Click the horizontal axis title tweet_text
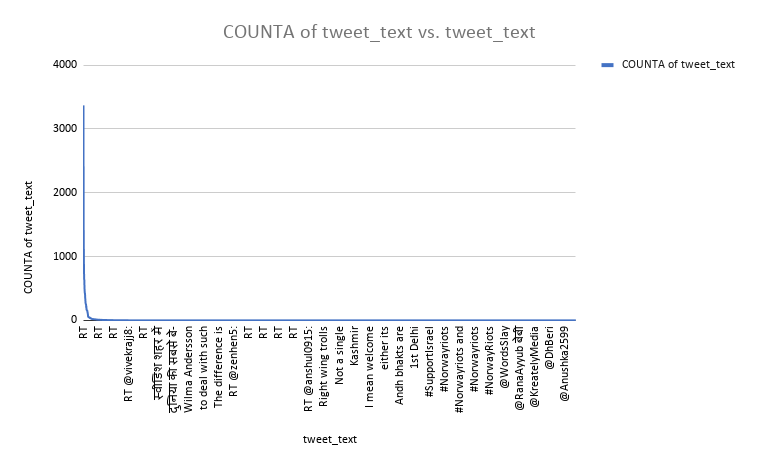The width and height of the screenshot is (758, 469). click(x=330, y=439)
